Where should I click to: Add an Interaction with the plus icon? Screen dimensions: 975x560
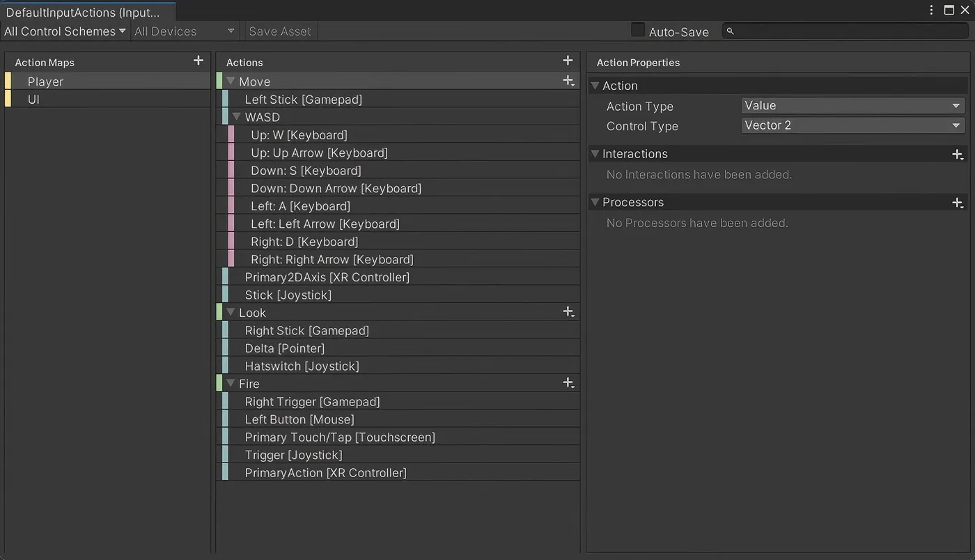click(x=958, y=153)
